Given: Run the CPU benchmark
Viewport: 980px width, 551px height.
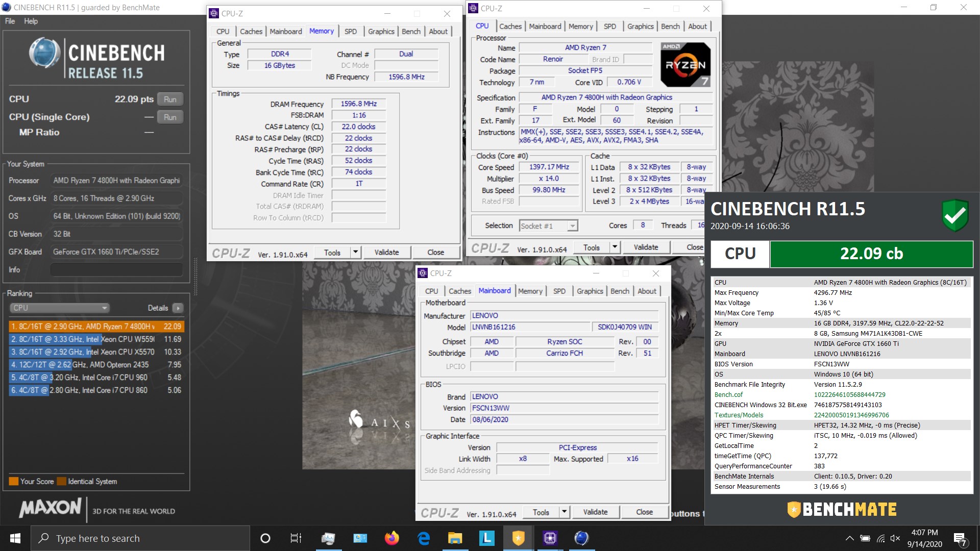Looking at the screenshot, I should (x=170, y=99).
